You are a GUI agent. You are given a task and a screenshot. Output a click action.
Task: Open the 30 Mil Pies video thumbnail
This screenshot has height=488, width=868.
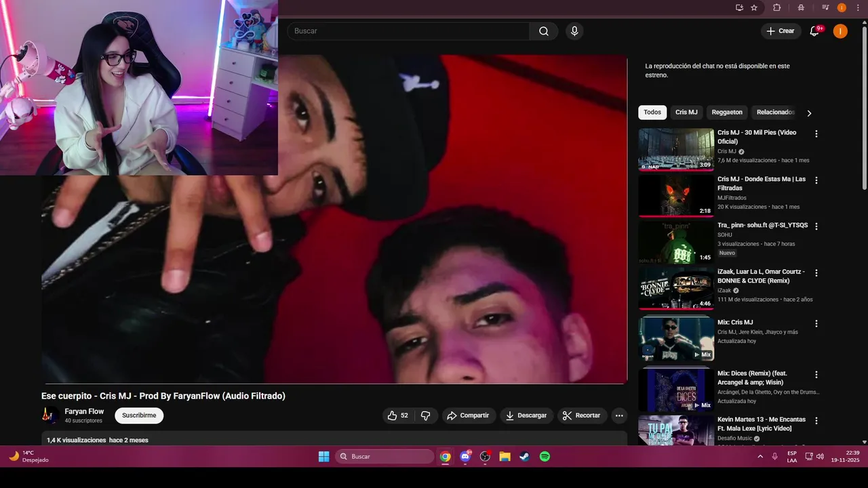pyautogui.click(x=676, y=149)
